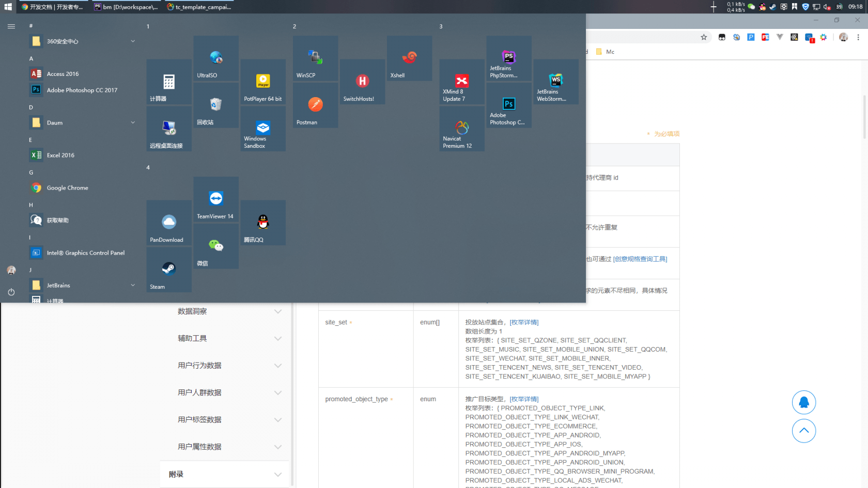The image size is (868, 488).
Task: Launch JetBrains PhpStorm tile
Action: [509, 58]
